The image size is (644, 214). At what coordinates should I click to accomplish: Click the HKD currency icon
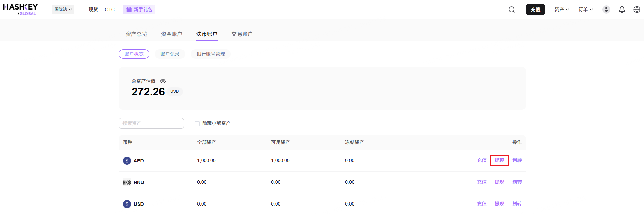127,182
